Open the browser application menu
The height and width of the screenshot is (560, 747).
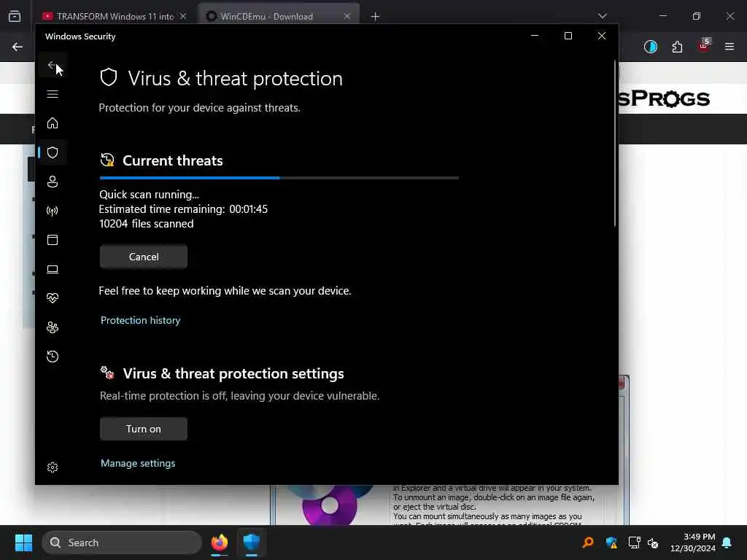click(729, 47)
